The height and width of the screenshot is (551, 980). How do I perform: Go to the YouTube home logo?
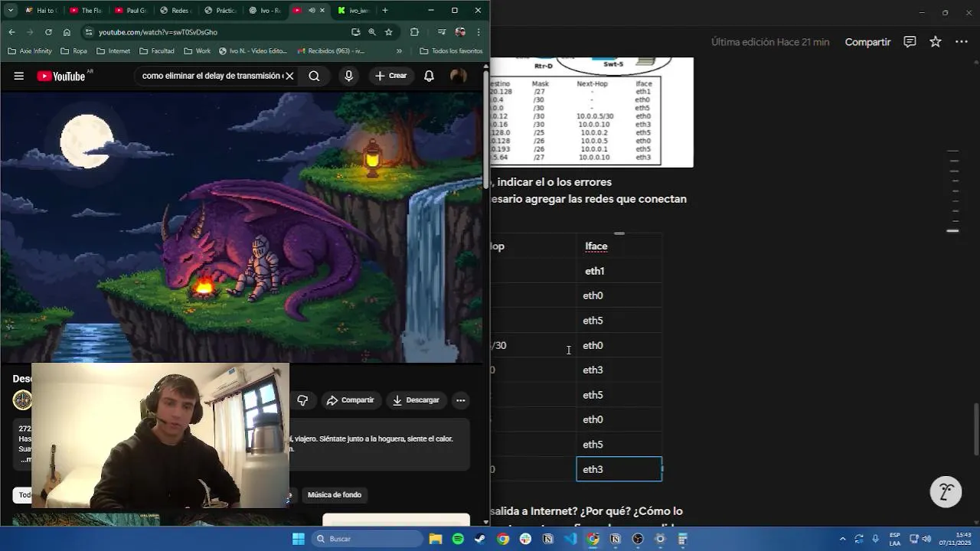point(61,76)
